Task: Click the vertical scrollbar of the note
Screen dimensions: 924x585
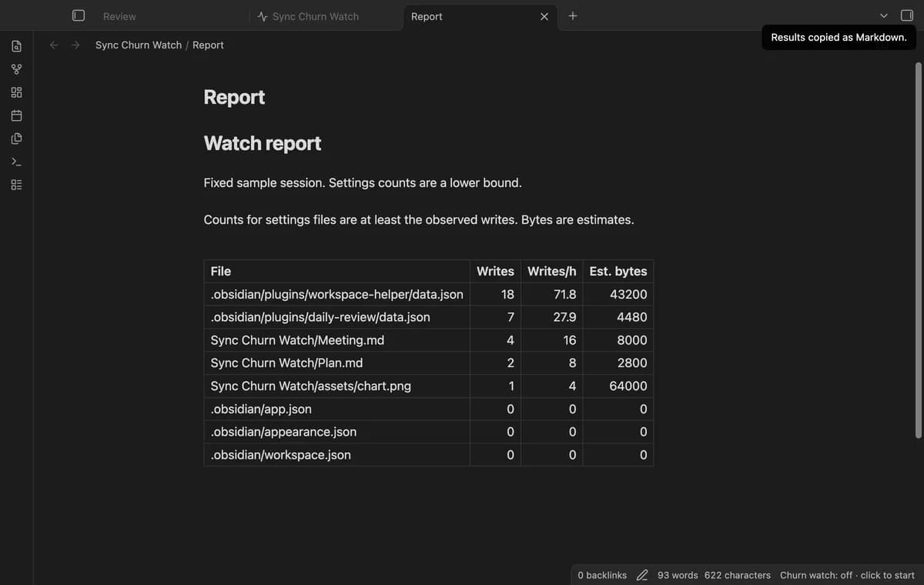Action: pos(918,250)
